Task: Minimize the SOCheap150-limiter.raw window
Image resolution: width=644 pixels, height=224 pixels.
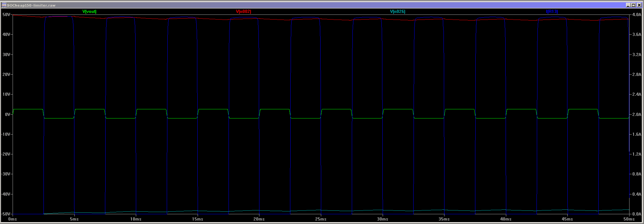Action: [x=628, y=5]
